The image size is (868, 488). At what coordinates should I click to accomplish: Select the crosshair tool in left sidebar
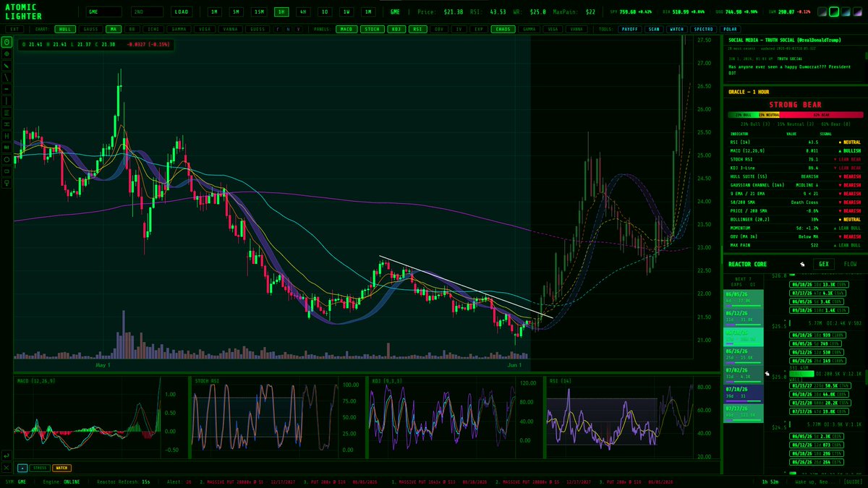click(x=7, y=53)
